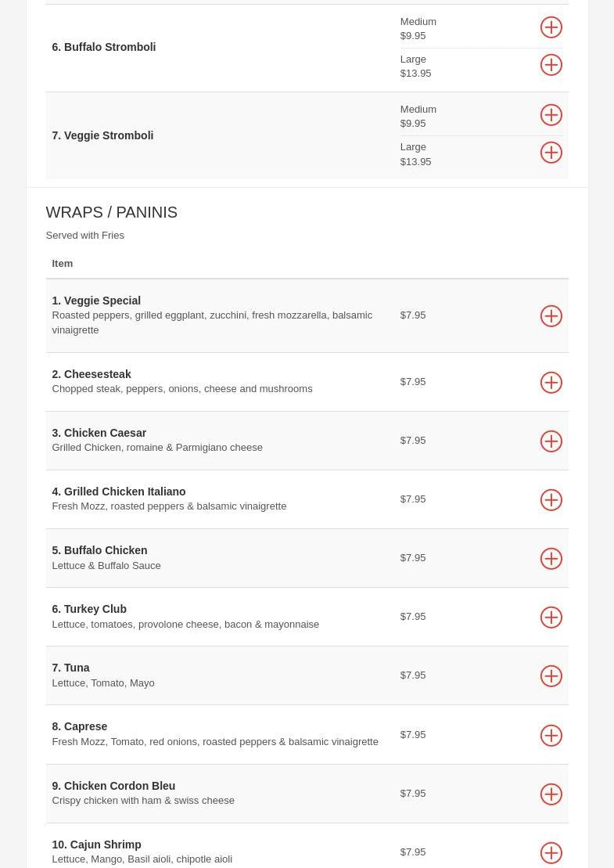Add Large Veggie Stromboli to order
Screen dimensions: 614x868
point(551,153)
